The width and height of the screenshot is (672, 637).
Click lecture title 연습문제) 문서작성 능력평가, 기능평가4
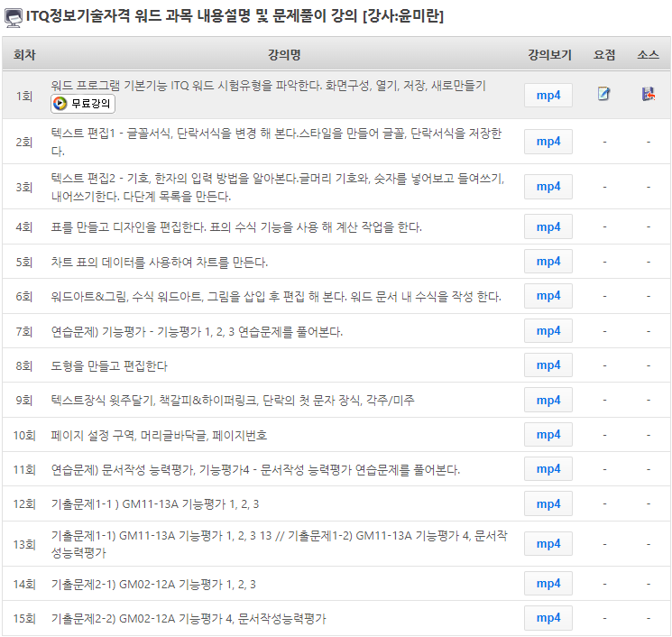(x=255, y=470)
